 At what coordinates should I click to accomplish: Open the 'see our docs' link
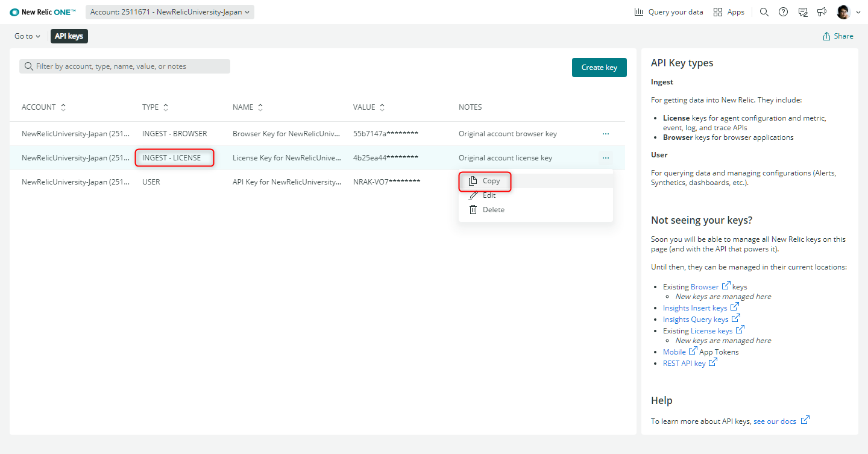tap(781, 421)
